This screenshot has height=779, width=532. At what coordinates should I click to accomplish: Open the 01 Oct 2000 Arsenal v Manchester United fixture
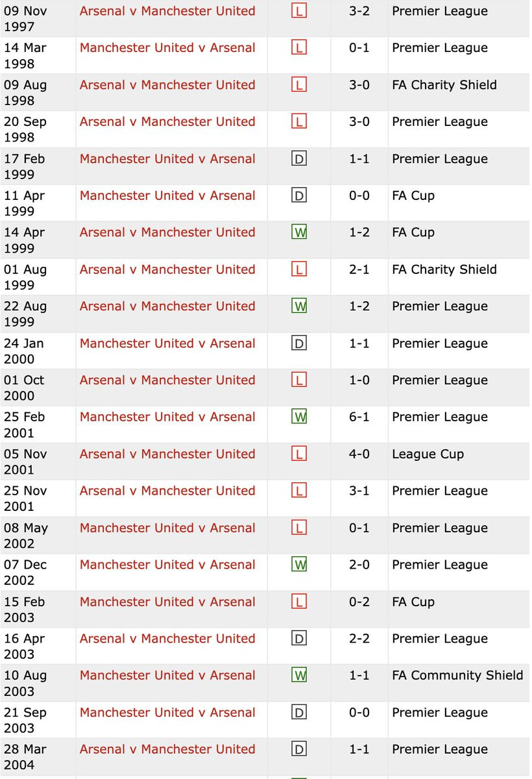167,380
